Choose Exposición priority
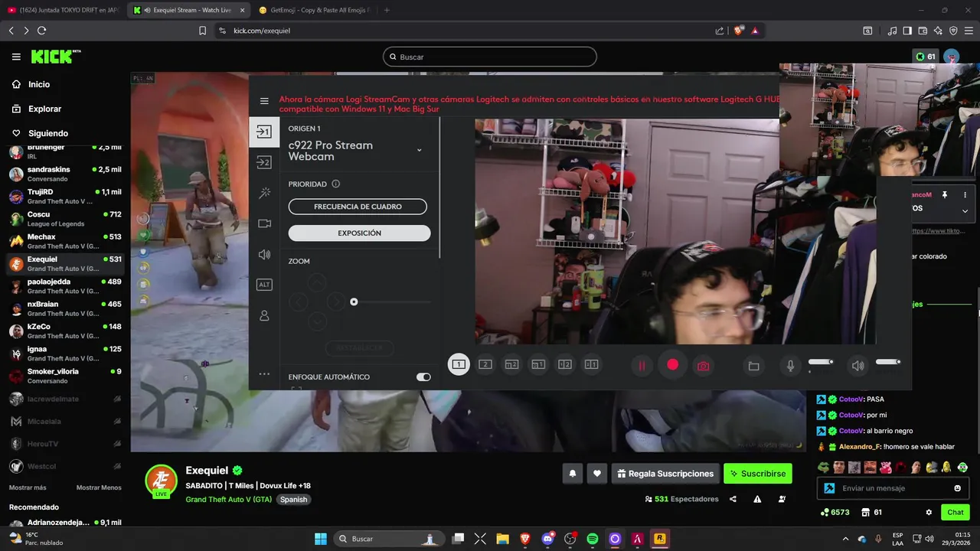Viewport: 980px width, 551px height. click(359, 233)
